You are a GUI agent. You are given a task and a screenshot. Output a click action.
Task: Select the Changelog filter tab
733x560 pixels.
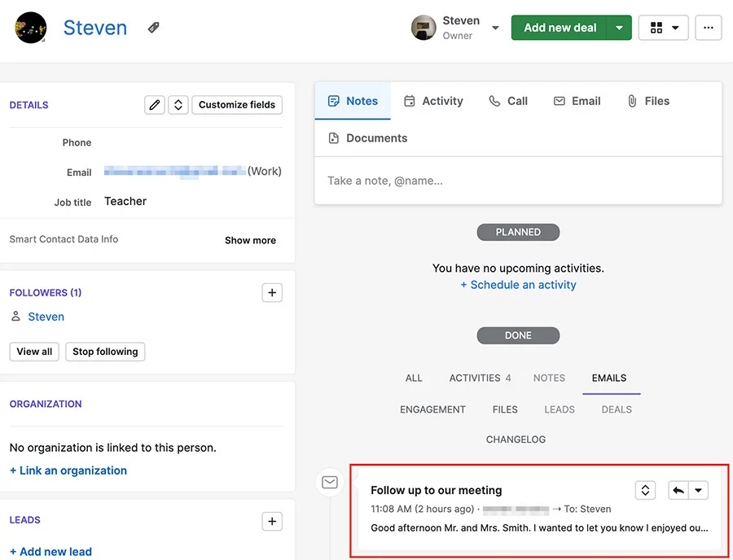tap(516, 440)
